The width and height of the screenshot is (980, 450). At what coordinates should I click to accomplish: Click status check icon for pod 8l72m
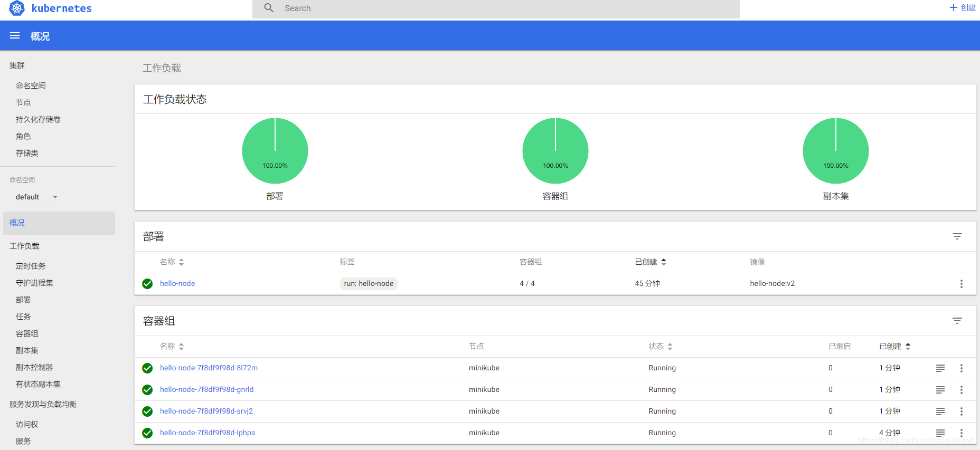147,368
